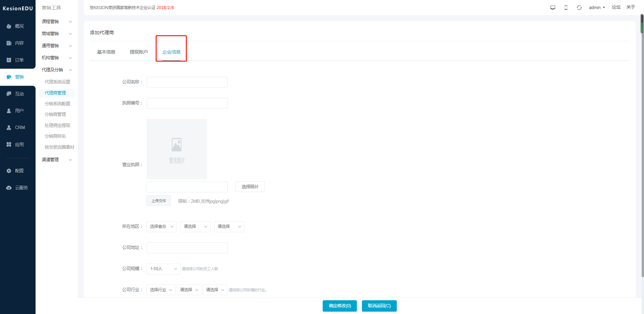The height and width of the screenshot is (314, 644).
Task: Select the 营销 marketing sidebar icon
Action: pos(9,77)
